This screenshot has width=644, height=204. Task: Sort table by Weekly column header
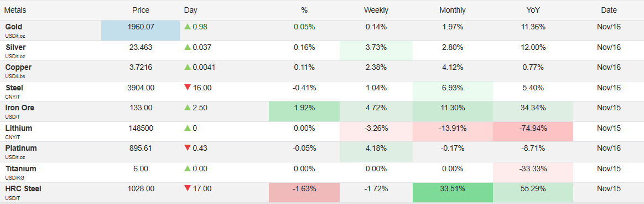tap(376, 11)
